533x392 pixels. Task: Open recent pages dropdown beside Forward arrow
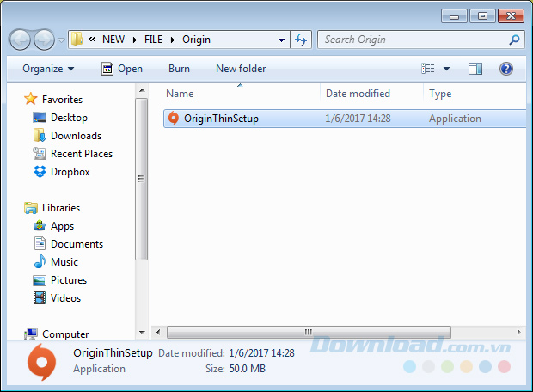(61, 40)
